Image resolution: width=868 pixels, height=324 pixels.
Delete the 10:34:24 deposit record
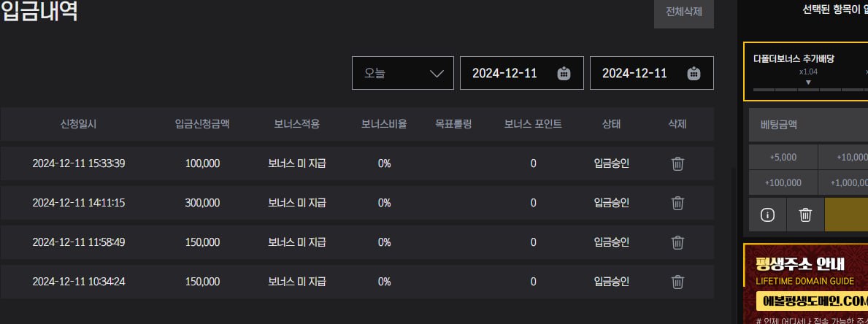[x=677, y=282]
